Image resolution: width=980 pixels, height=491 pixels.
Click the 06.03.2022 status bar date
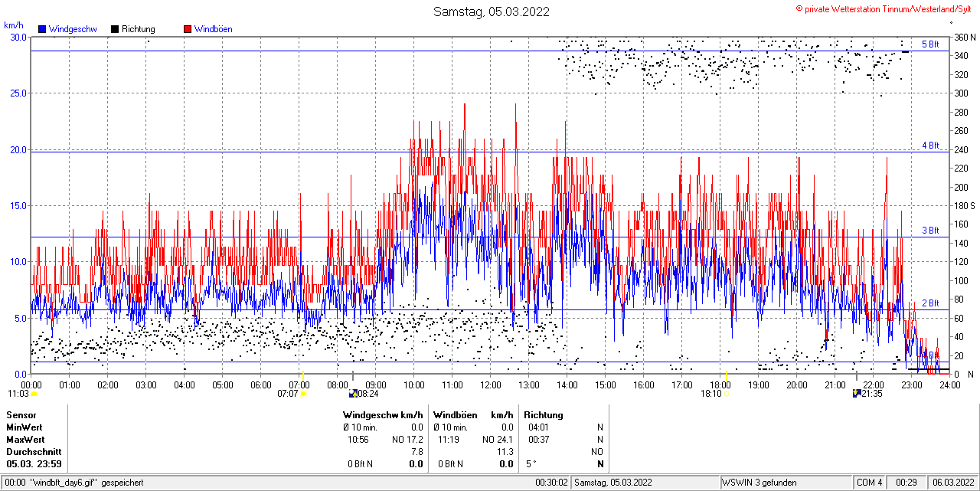(952, 483)
